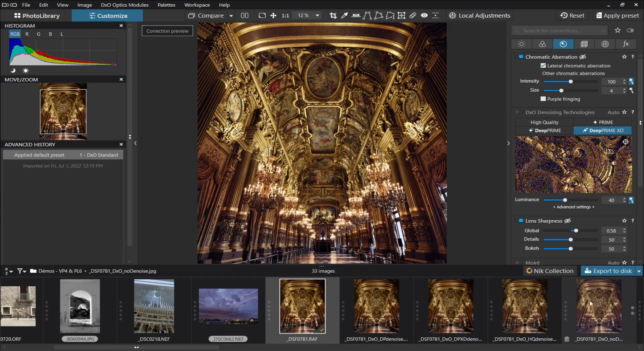Select the Crop tool

(333, 15)
